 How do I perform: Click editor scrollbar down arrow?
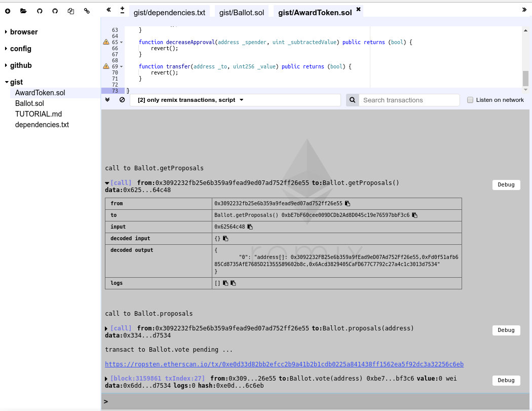[525, 90]
